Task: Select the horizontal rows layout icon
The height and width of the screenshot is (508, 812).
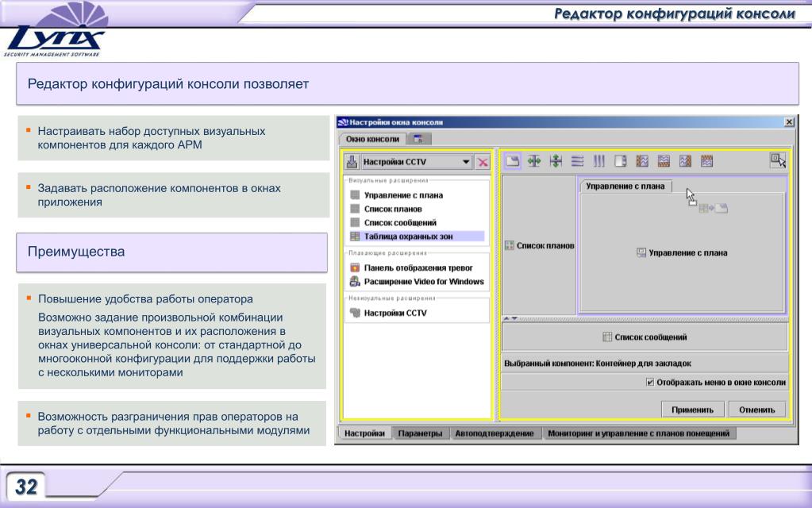Action: click(x=577, y=161)
